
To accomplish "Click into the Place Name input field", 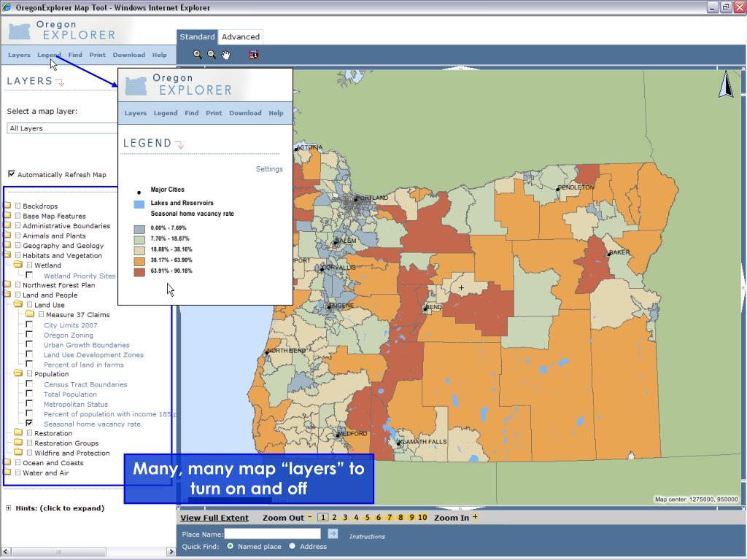I will tap(273, 534).
